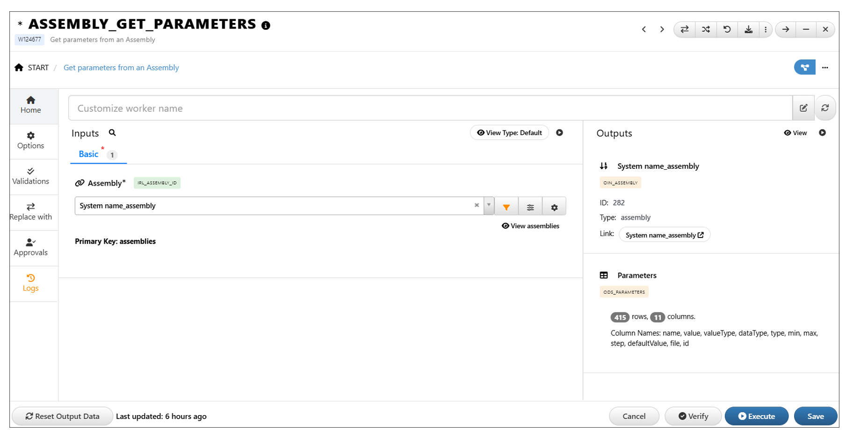This screenshot has height=431, width=868.
Task: Click the shuffle icon in top toolbar
Action: point(706,29)
